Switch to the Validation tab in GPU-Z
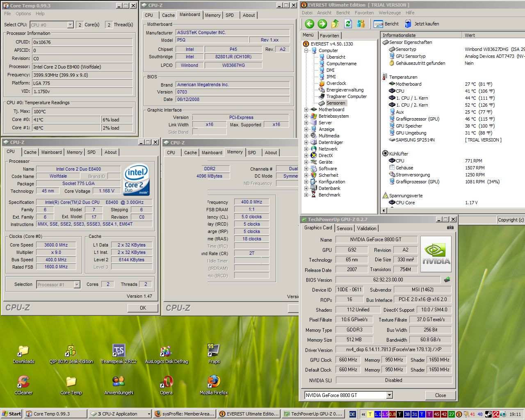 (366, 228)
